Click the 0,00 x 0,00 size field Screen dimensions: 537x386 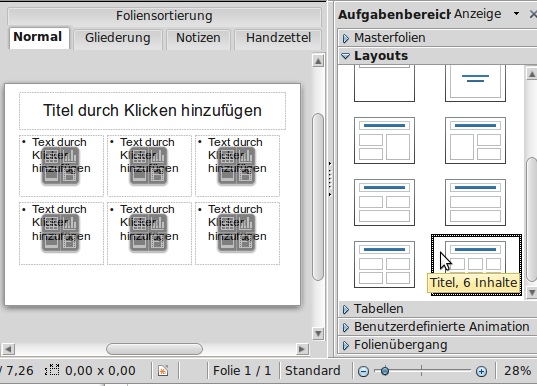tap(91, 371)
